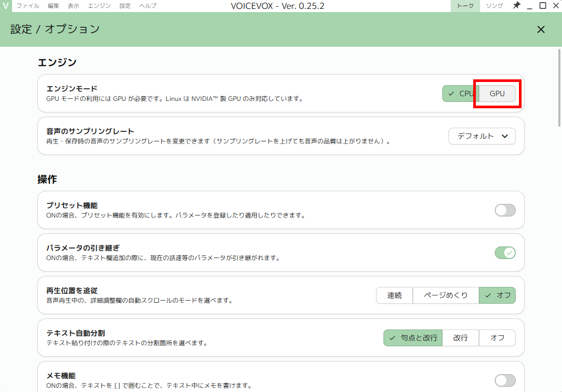The width and height of the screenshot is (562, 392).
Task: Choose 改行 for テキスト自動分割
Action: 461,338
